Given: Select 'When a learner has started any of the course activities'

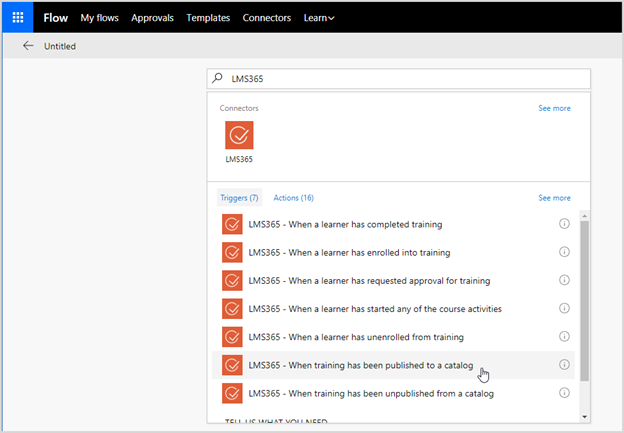Looking at the screenshot, I should [393, 309].
